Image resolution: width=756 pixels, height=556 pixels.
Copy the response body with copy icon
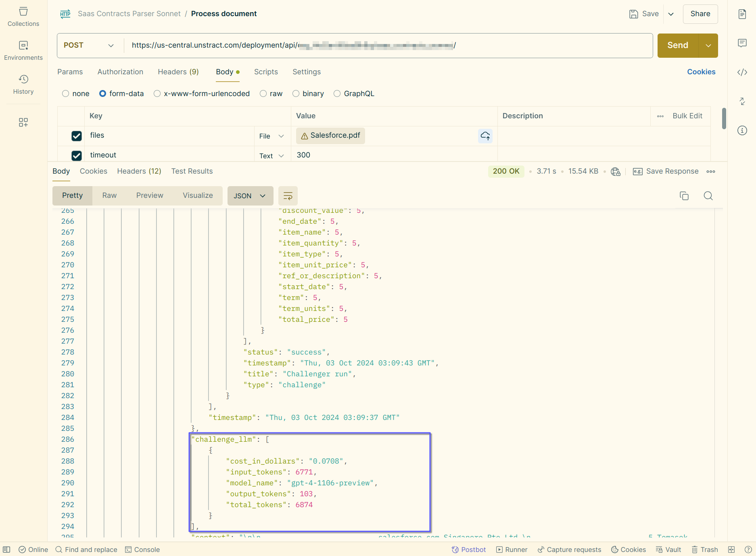[x=684, y=196]
